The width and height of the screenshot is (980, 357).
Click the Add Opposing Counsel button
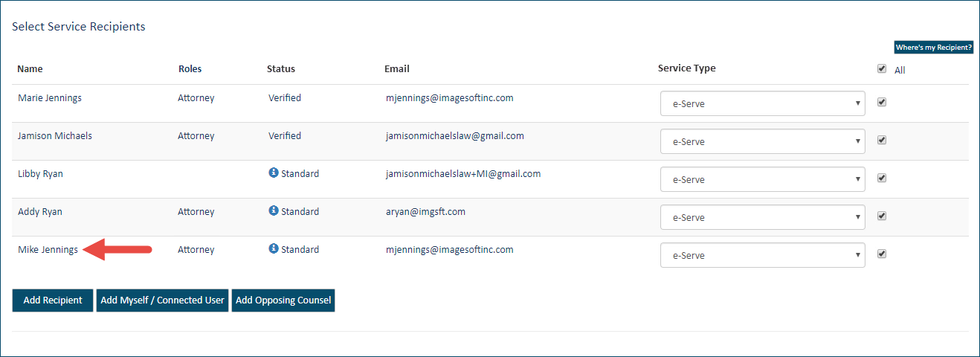(x=283, y=300)
